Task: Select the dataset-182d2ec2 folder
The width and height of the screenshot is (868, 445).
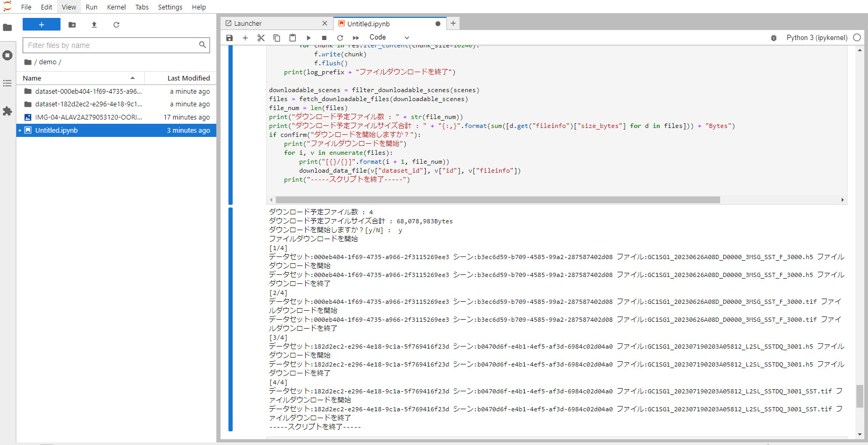Action: tap(116, 104)
